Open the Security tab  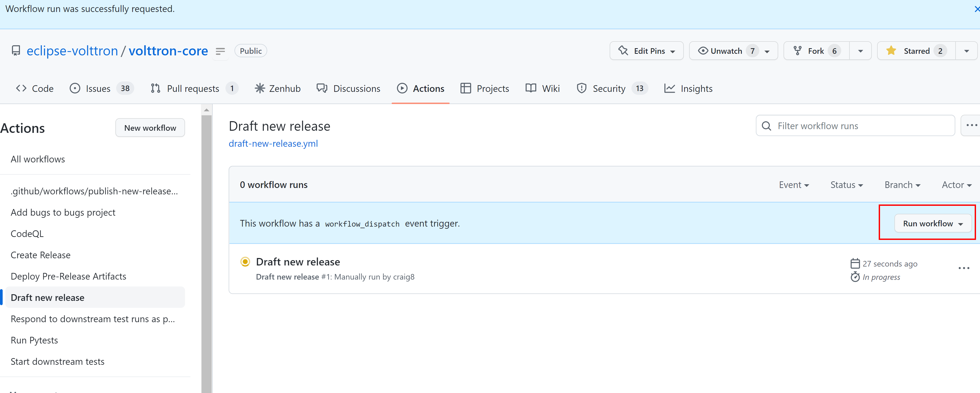tap(612, 89)
